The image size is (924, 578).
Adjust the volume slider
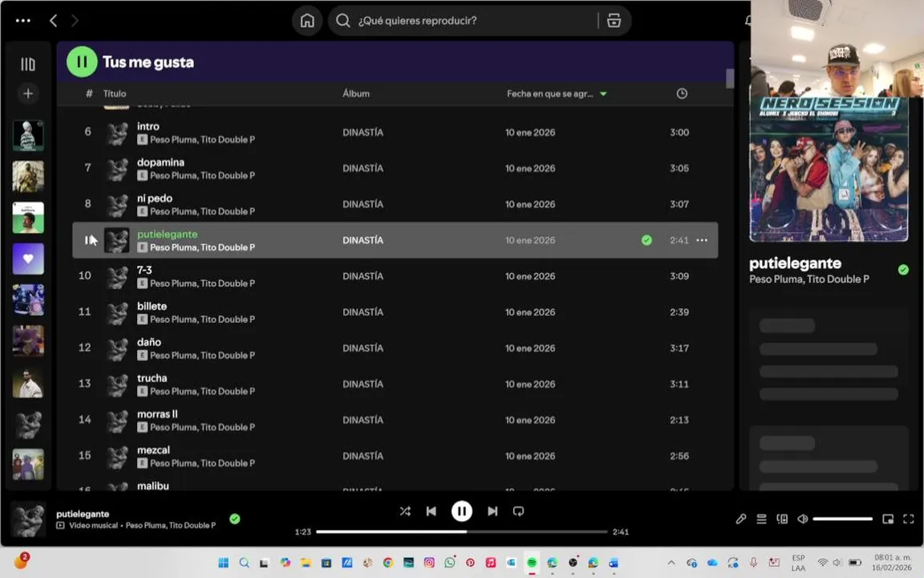[x=843, y=519]
